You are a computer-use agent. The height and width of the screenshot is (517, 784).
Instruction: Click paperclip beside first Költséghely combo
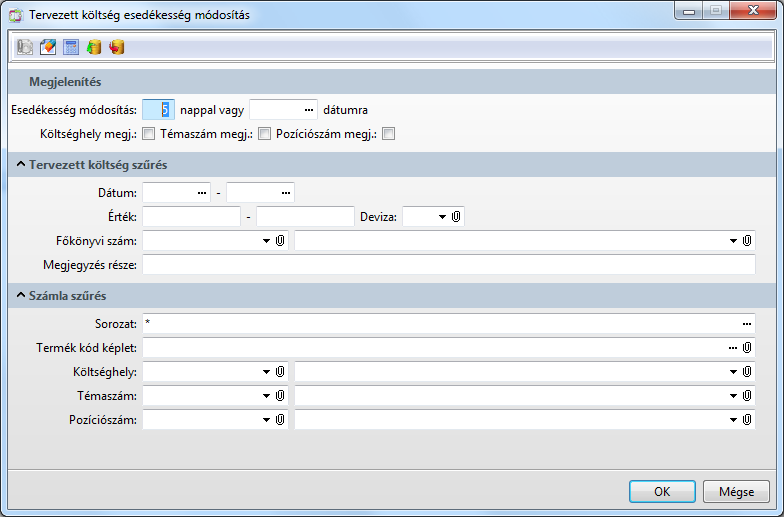[x=280, y=372]
